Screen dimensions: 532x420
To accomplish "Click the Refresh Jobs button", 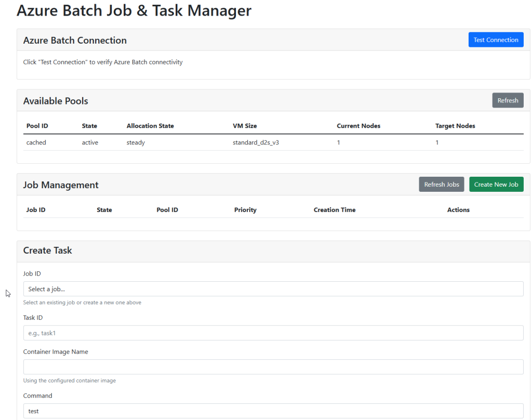I will (442, 185).
